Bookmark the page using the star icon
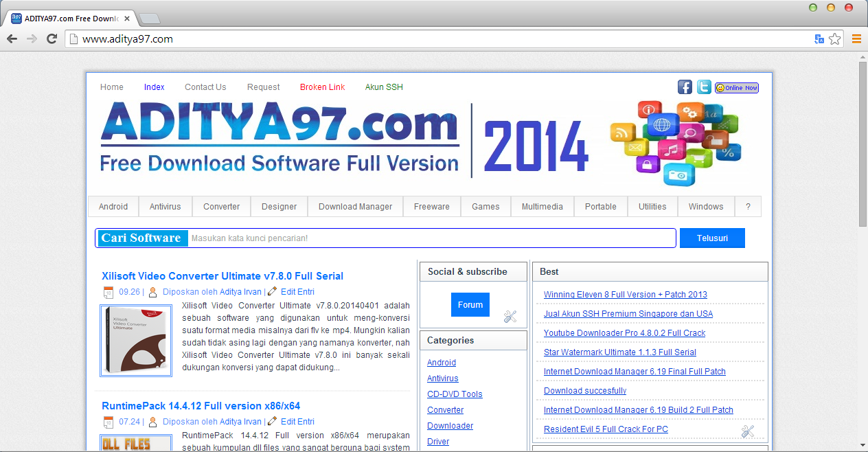The height and width of the screenshot is (452, 868). coord(835,39)
